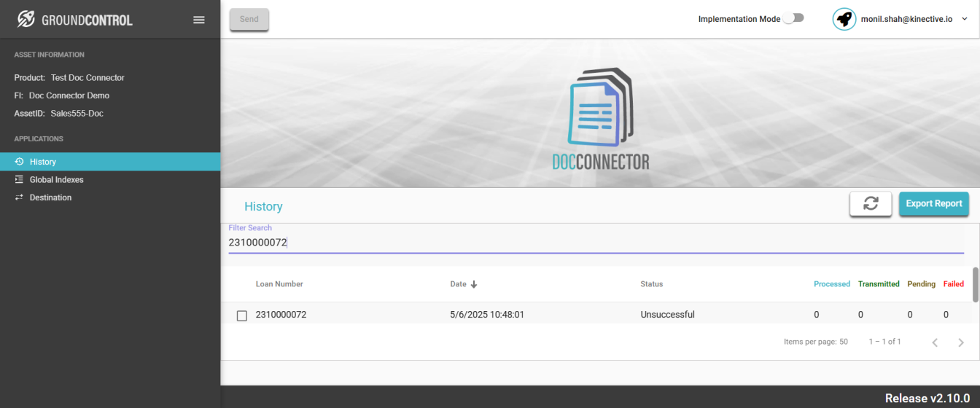Image resolution: width=980 pixels, height=408 pixels.
Task: Go to the previous page arrow
Action: pos(935,342)
